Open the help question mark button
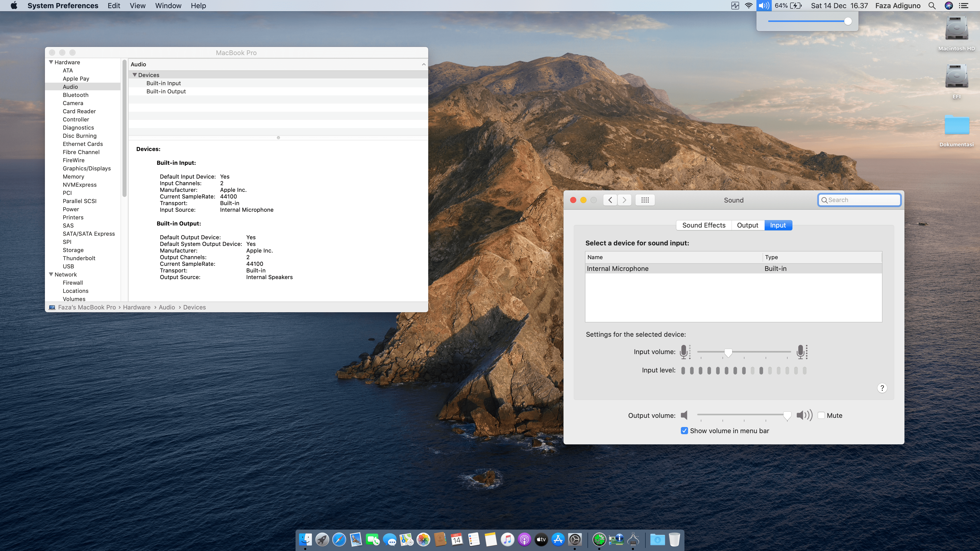980x551 pixels. tap(882, 388)
